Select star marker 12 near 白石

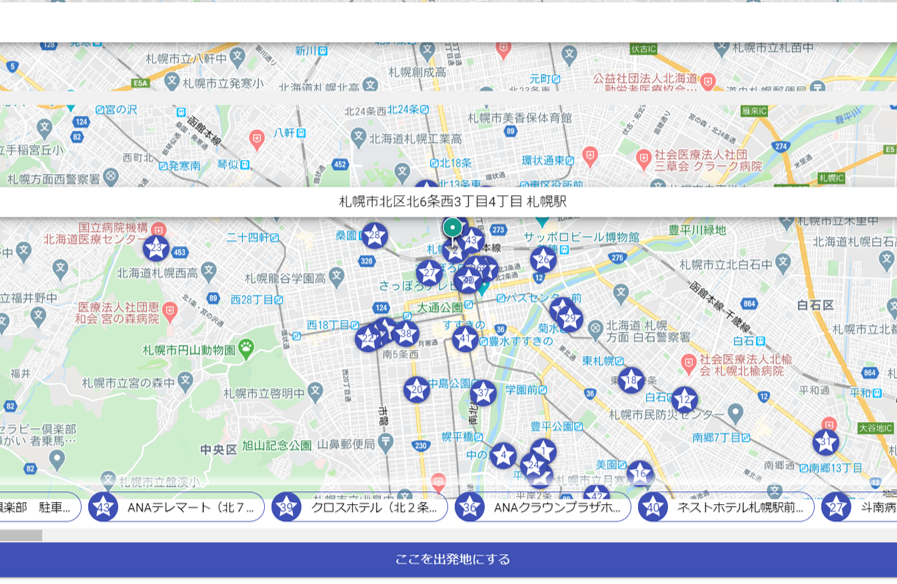pos(684,400)
